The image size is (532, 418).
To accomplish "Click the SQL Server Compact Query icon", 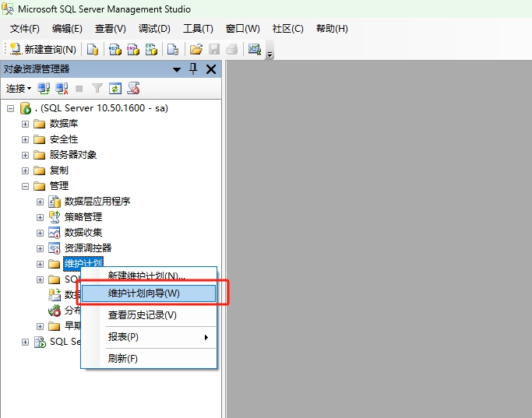I will pyautogui.click(x=173, y=50).
